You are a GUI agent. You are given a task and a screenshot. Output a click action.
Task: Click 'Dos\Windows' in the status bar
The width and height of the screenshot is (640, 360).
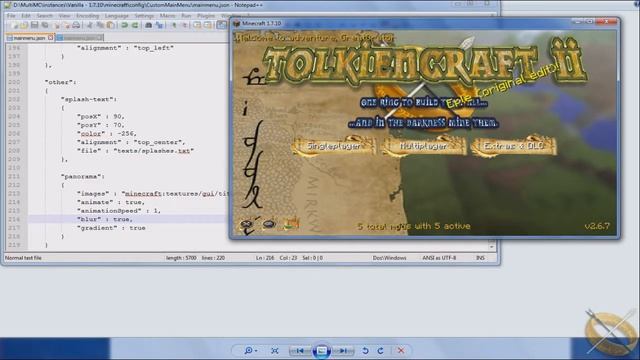click(x=389, y=258)
